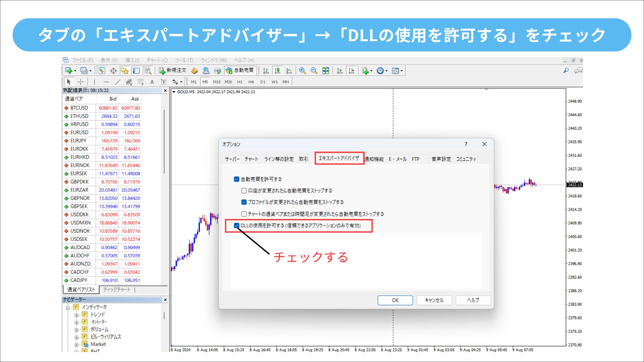Click the tile windows grid icon
The image size is (644, 362).
(325, 71)
